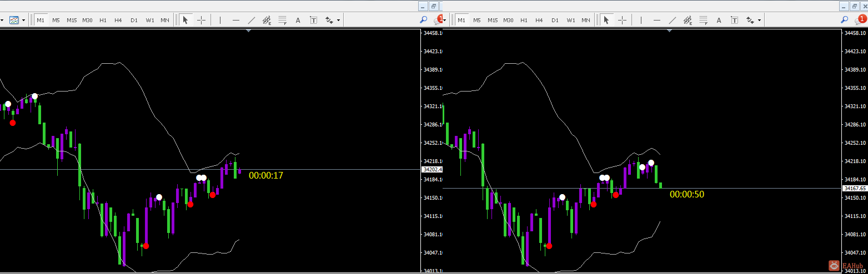
Task: Set M30 timeframe in right window
Action: (x=508, y=20)
